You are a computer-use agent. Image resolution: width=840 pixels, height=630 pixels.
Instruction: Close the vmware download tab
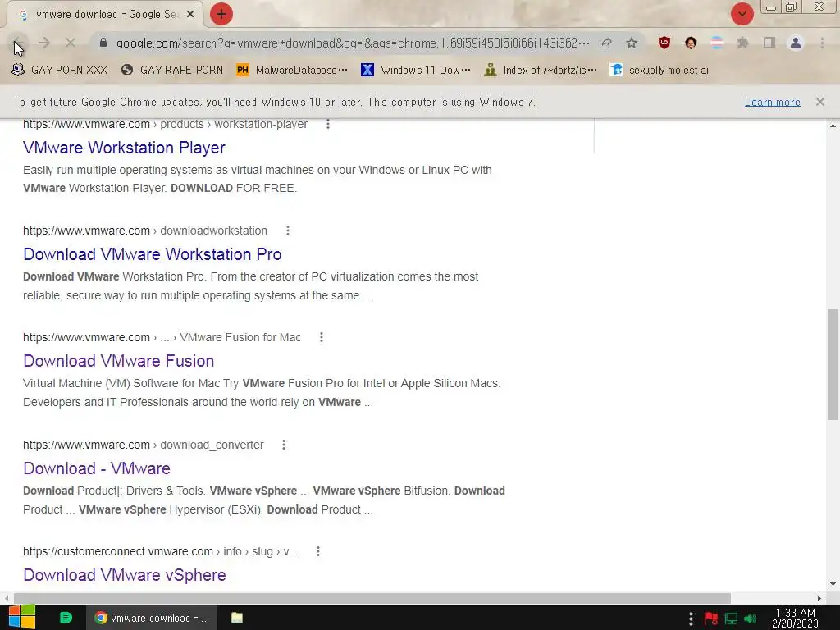pos(190,15)
